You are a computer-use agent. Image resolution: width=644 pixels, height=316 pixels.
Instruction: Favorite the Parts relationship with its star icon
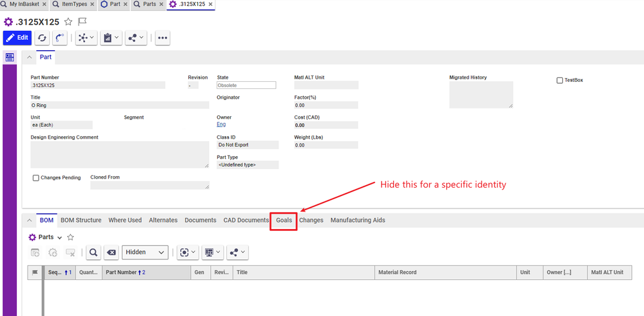[x=71, y=237]
